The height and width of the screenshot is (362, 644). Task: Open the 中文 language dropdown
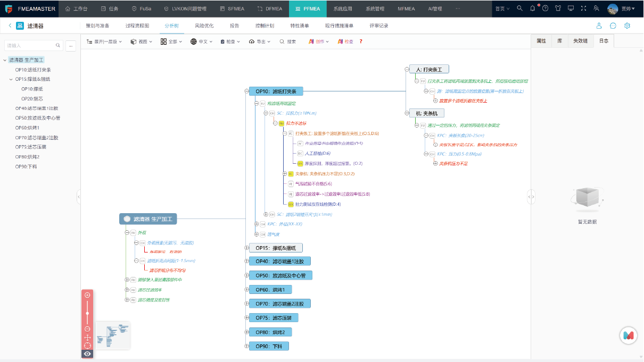pos(202,41)
